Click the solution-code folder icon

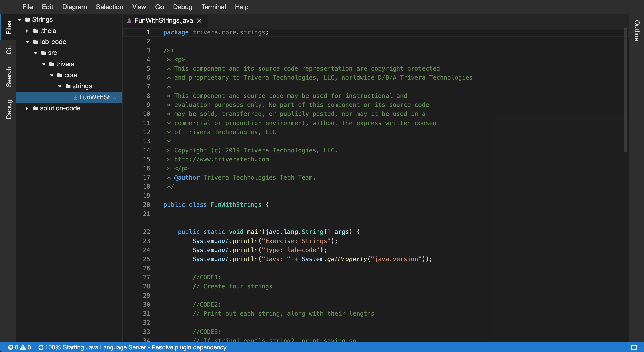click(36, 108)
